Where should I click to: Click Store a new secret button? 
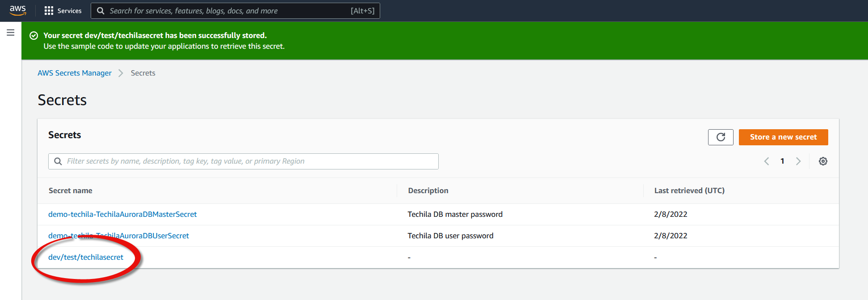pyautogui.click(x=783, y=137)
